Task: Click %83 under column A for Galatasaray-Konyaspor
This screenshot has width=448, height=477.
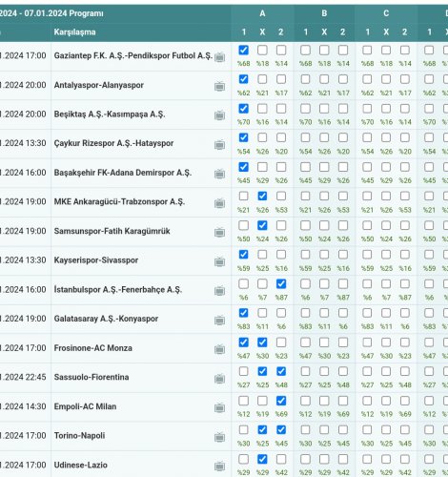Action: [x=244, y=326]
